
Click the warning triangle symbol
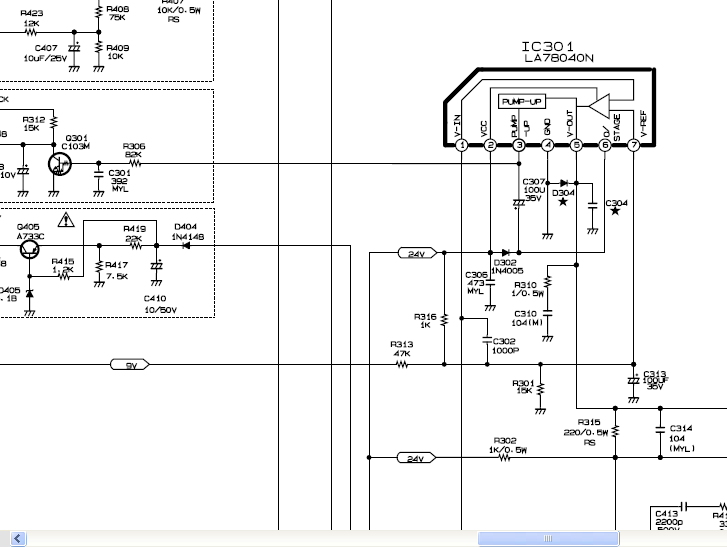66,220
